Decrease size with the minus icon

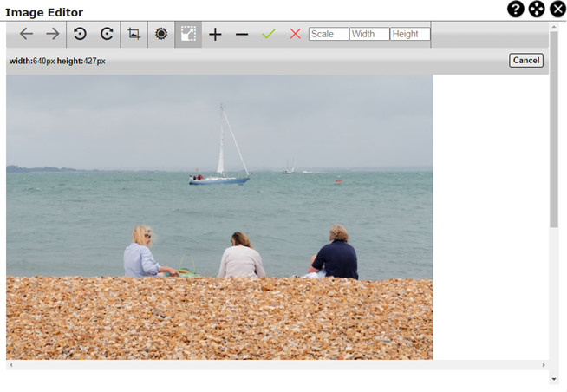[242, 34]
